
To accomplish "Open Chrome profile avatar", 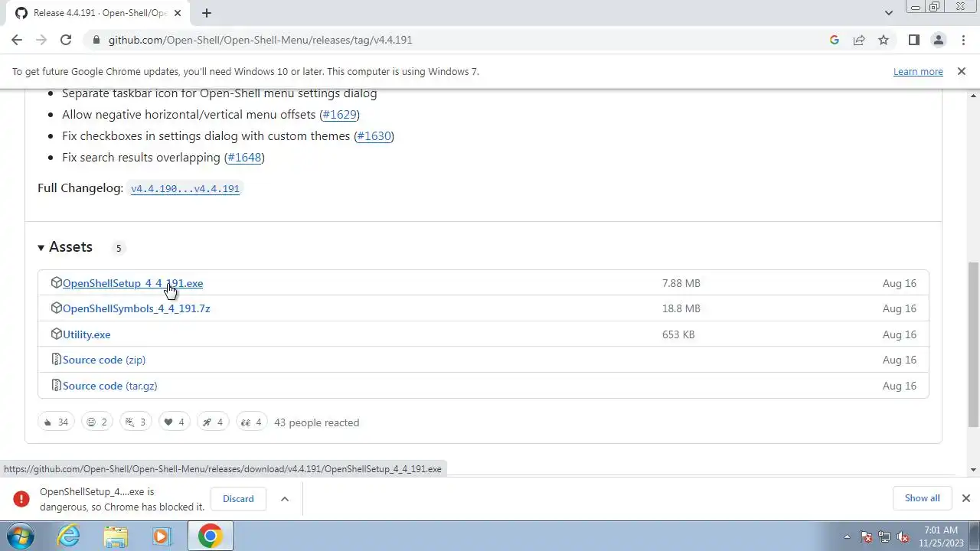I will pos(938,40).
